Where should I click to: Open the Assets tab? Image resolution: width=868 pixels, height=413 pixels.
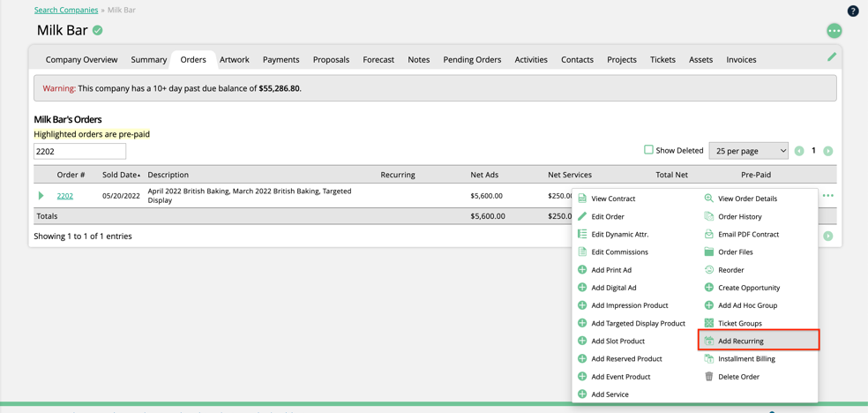click(700, 60)
